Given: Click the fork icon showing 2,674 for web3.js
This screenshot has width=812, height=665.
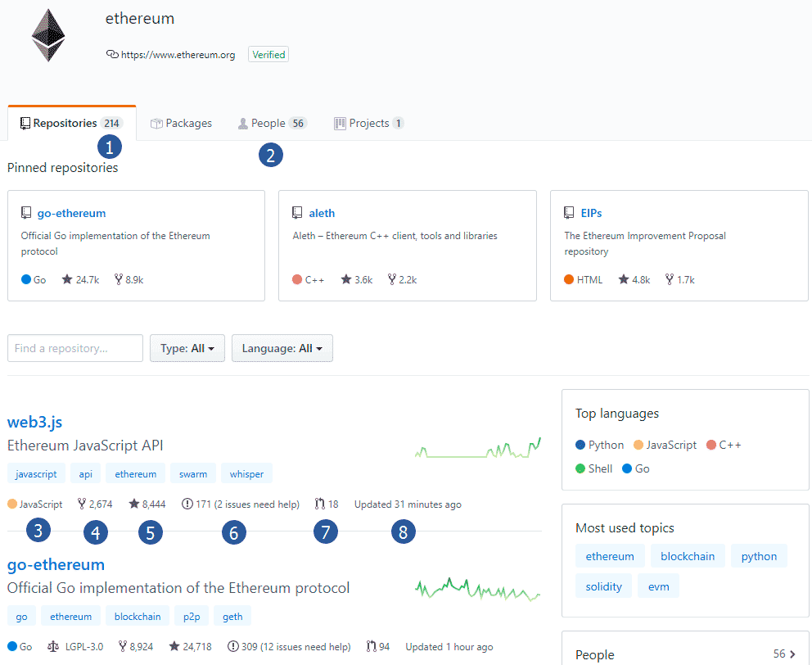Looking at the screenshot, I should click(82, 504).
